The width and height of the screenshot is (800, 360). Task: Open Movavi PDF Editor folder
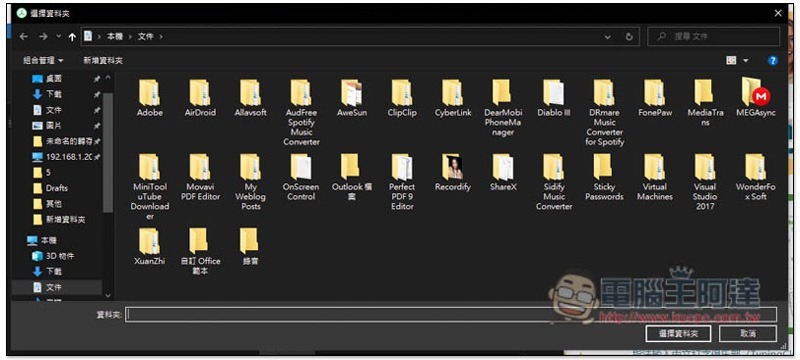pyautogui.click(x=200, y=177)
